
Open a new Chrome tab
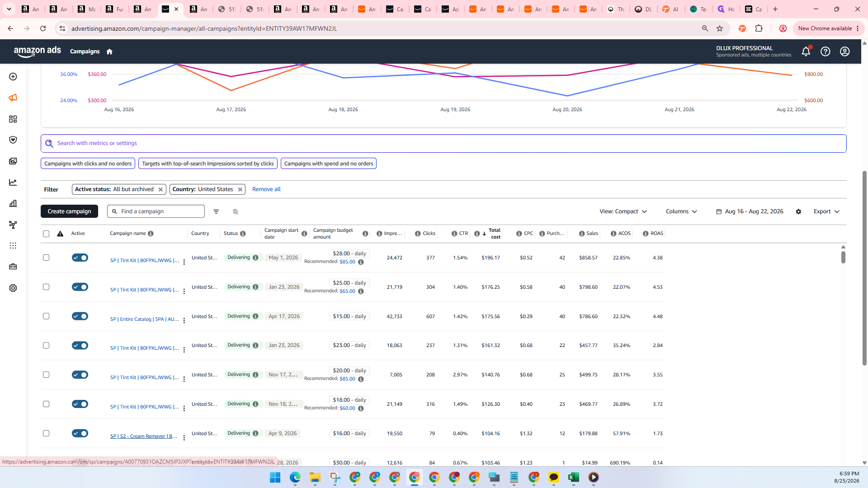coord(775,9)
